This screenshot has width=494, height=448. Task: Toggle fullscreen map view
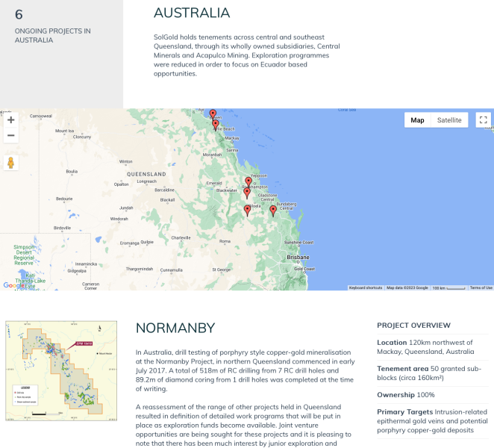(x=483, y=120)
